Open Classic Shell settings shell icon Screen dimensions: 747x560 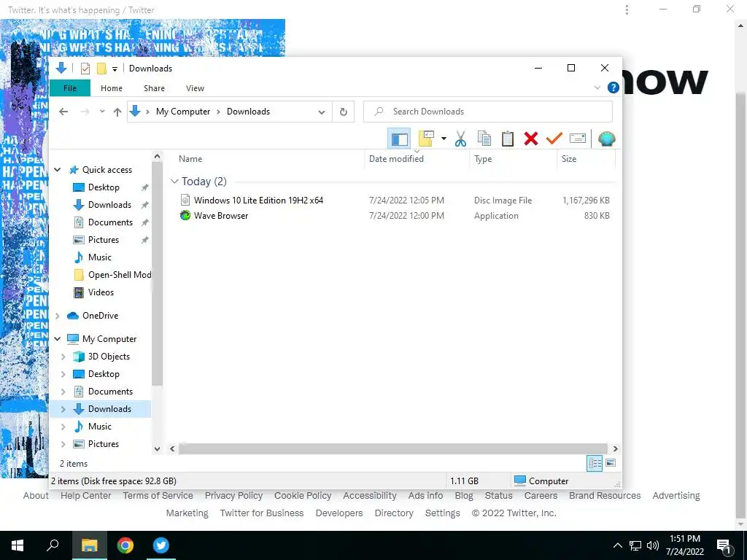(x=606, y=139)
